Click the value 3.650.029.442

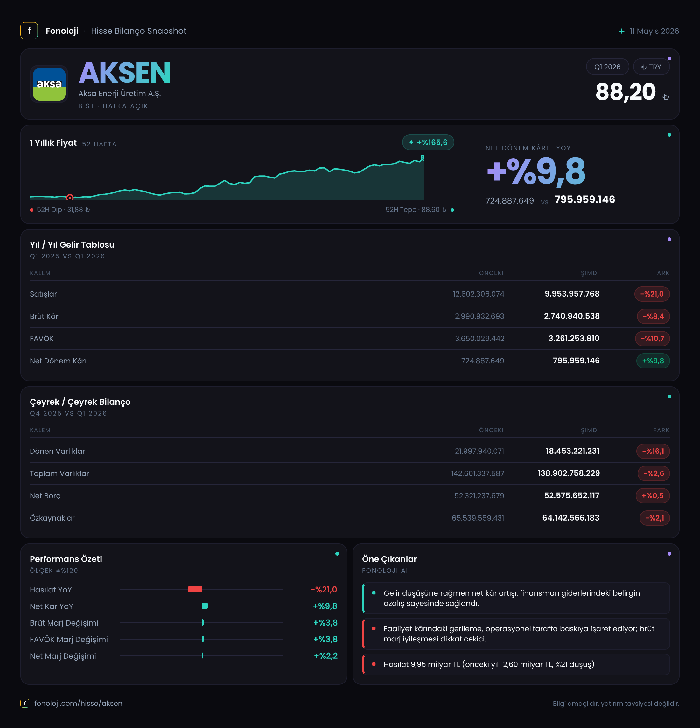479,338
